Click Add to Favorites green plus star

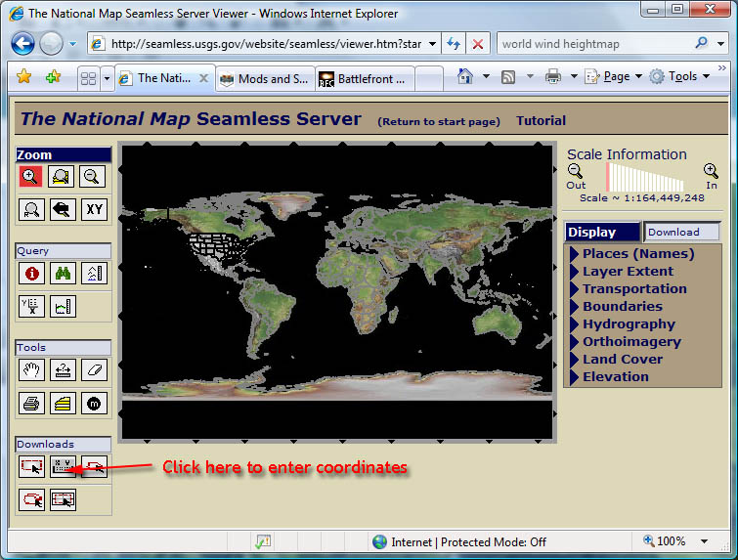click(x=53, y=76)
